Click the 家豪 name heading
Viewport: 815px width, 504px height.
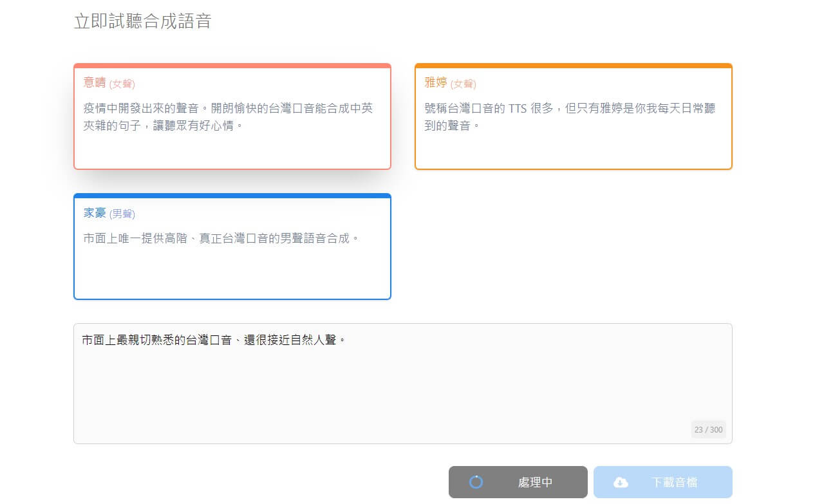(x=95, y=213)
